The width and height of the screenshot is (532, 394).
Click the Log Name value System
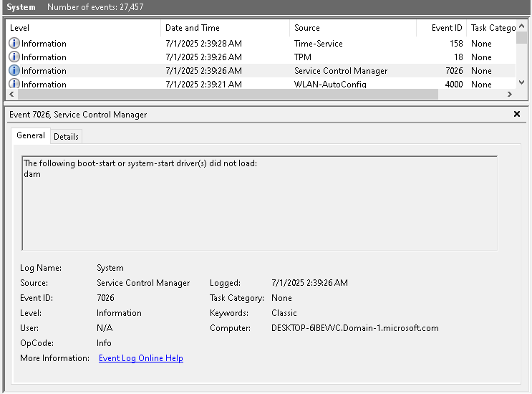point(110,268)
